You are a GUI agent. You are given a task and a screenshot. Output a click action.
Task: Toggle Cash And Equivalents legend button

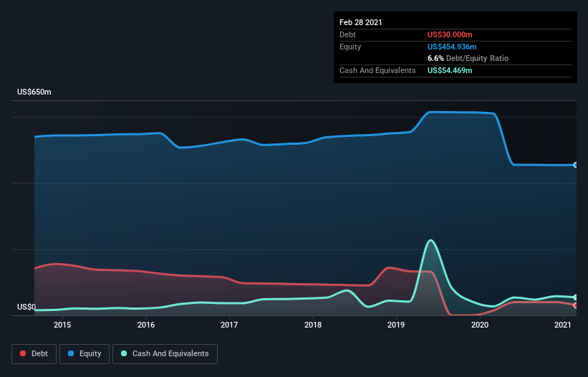coord(165,354)
